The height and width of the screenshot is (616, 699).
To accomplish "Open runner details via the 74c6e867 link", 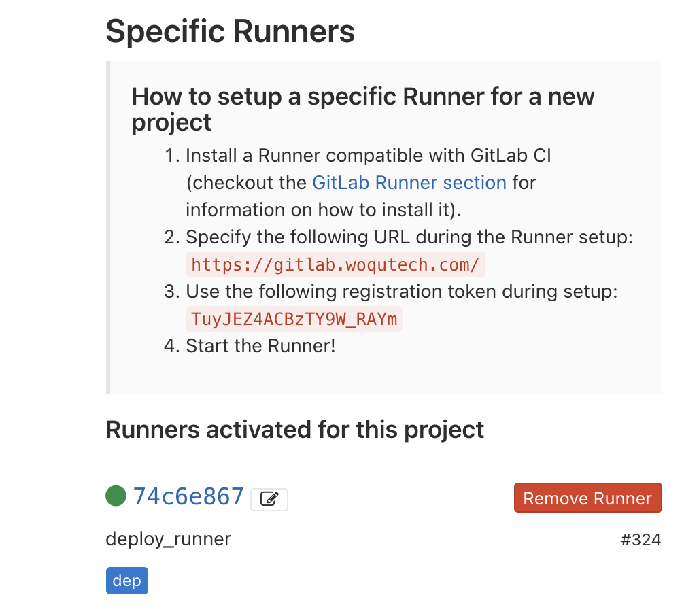I will tap(188, 496).
